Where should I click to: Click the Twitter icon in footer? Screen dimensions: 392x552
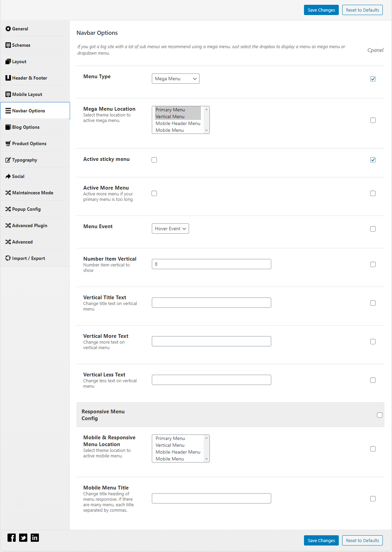(x=23, y=538)
